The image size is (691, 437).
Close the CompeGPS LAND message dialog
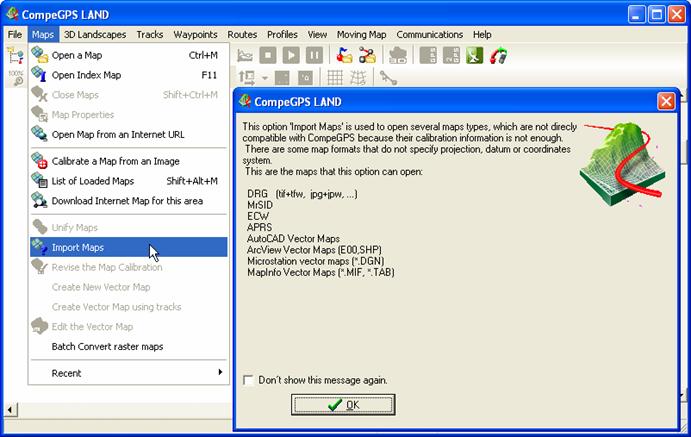pos(666,102)
